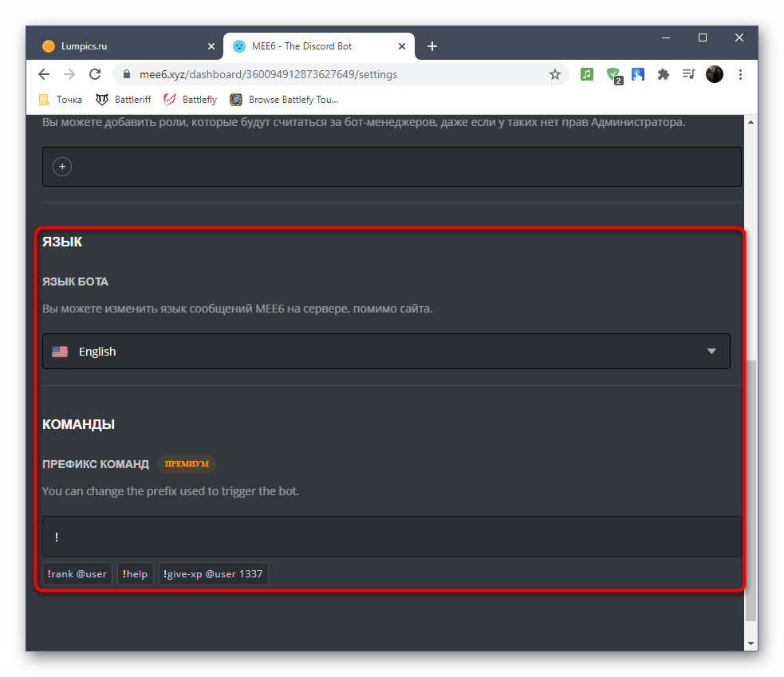This screenshot has width=784, height=677.
Task: Open the Chrome three-dot menu
Action: click(741, 74)
